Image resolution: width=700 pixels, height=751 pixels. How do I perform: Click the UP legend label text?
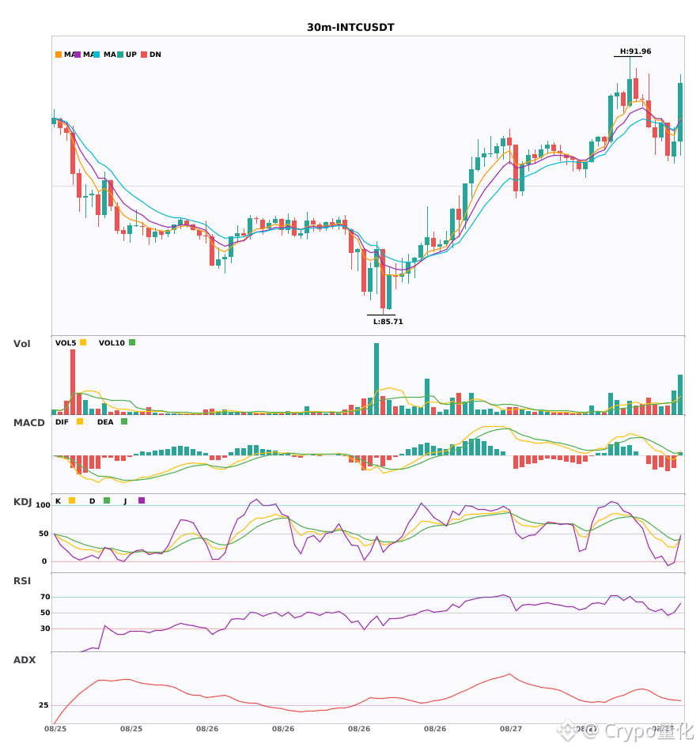point(131,55)
